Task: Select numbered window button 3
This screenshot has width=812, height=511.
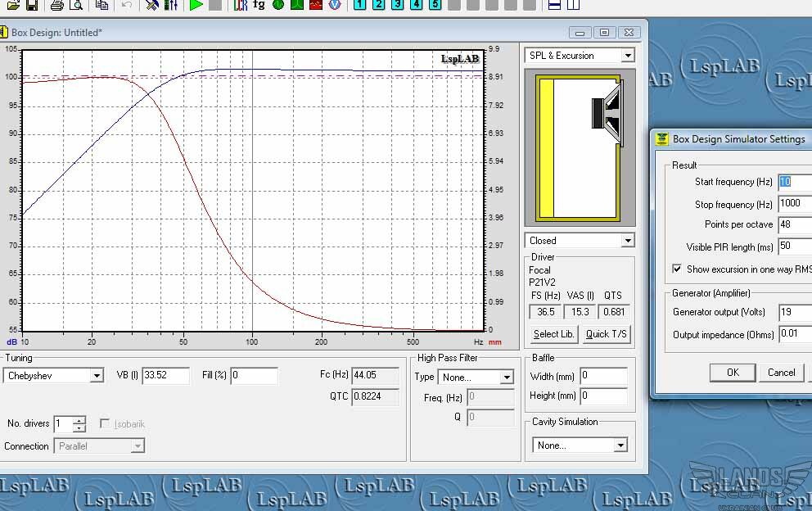Action: click(397, 5)
